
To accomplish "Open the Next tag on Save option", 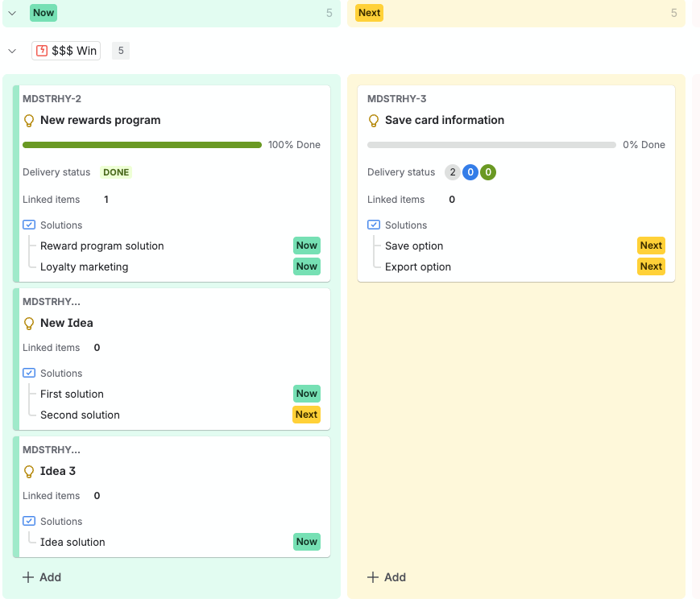I will click(651, 246).
